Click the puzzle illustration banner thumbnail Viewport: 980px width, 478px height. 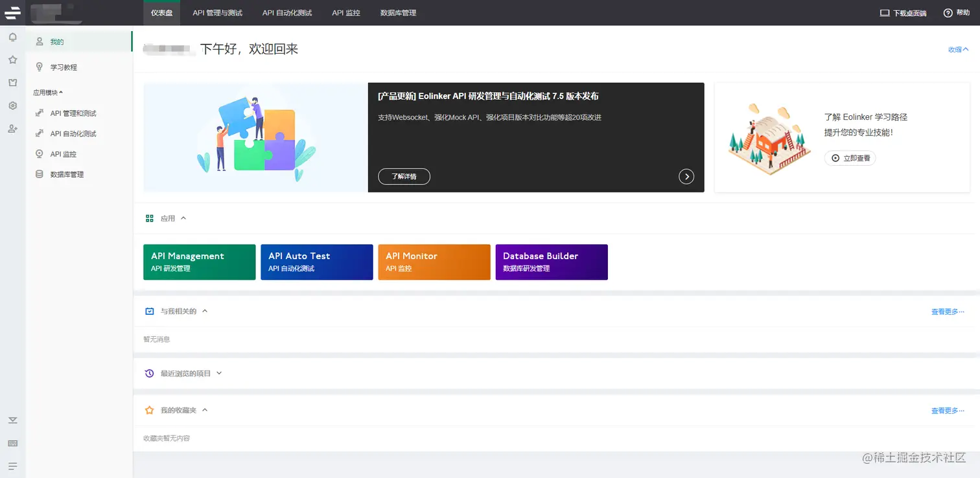[x=255, y=137]
